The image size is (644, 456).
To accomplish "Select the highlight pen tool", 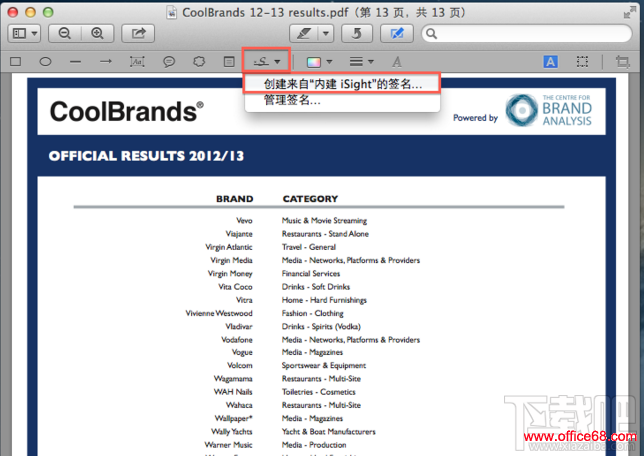I will [304, 33].
